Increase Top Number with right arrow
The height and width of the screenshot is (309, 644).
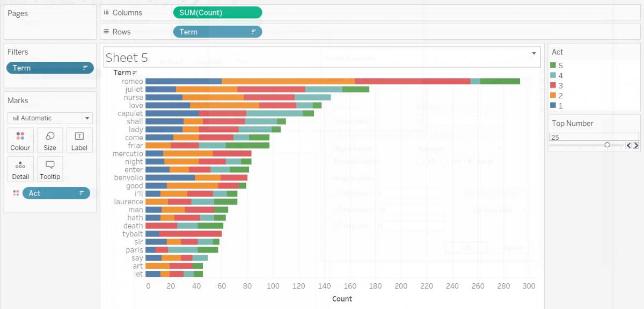point(636,145)
